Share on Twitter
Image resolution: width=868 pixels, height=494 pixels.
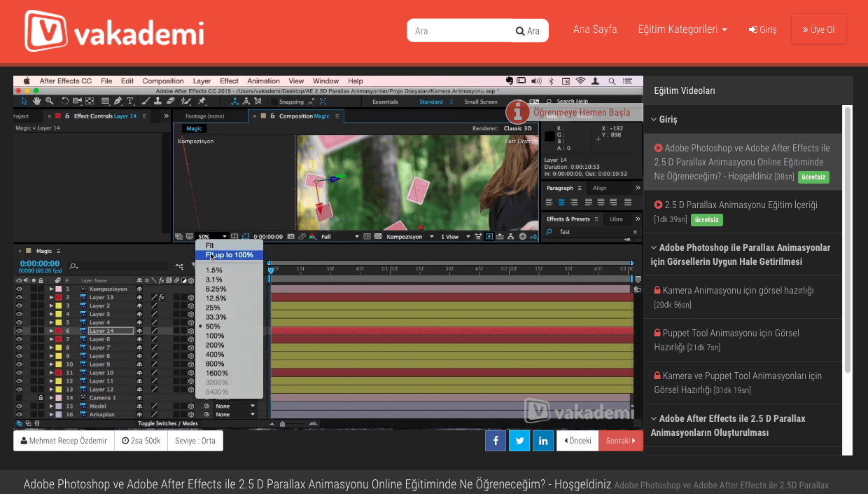tap(519, 441)
